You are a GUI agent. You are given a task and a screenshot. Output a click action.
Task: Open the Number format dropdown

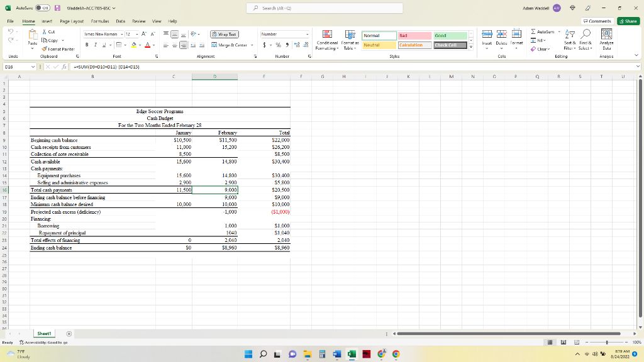[307, 35]
